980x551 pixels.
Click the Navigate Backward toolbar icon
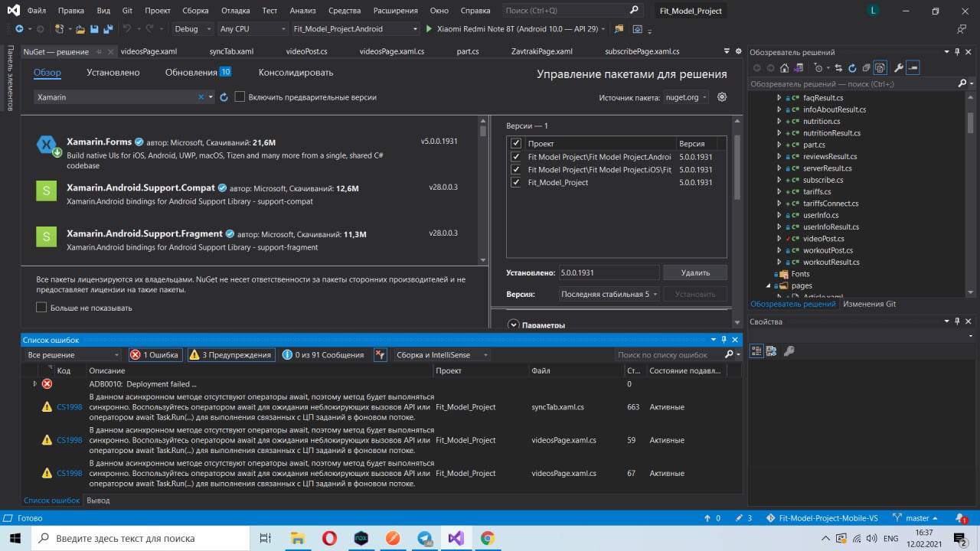click(18, 29)
